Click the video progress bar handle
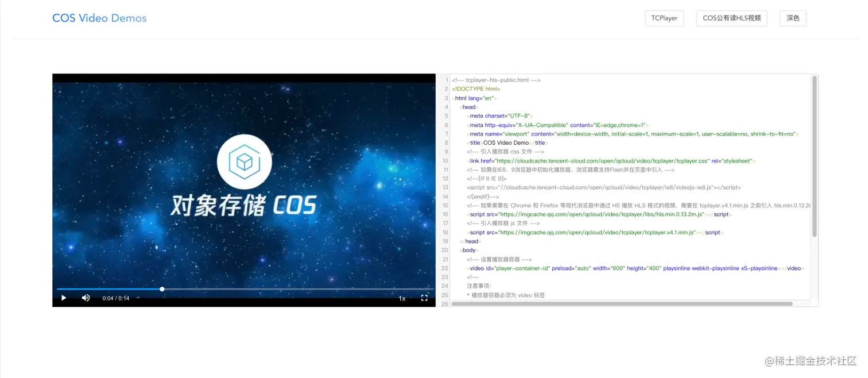 pyautogui.click(x=162, y=289)
